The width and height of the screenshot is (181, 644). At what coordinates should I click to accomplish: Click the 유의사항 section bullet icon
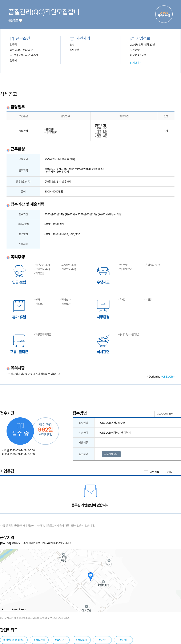pyautogui.click(x=8, y=368)
